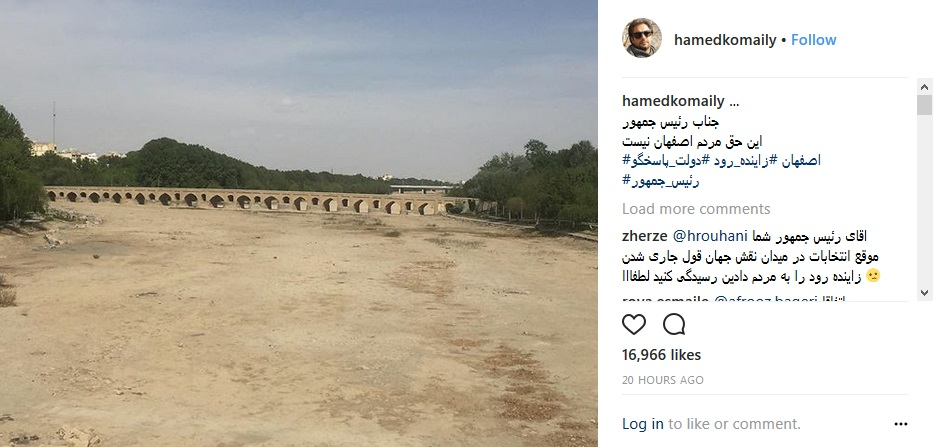Open the #رئیس_جمهور hashtag
933x447 pixels.
(x=661, y=181)
